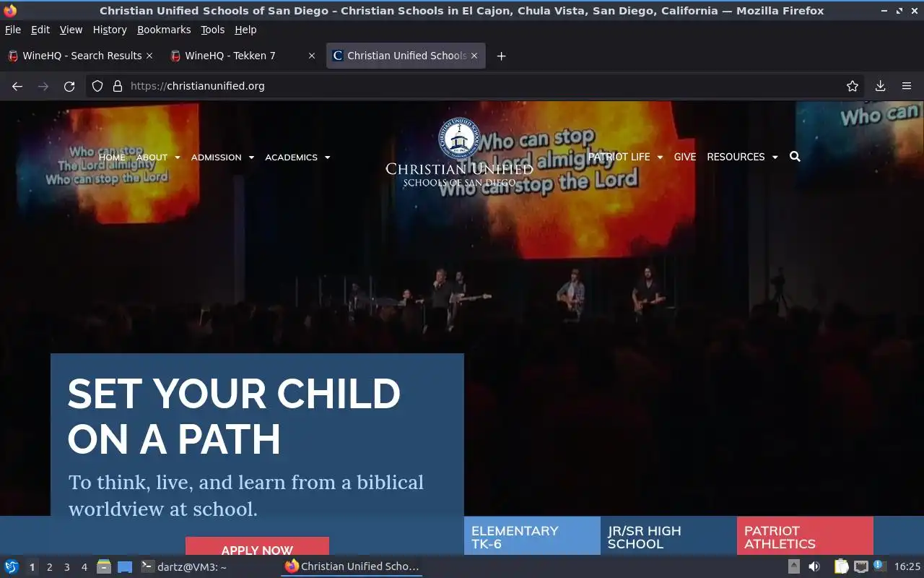The image size is (924, 578).
Task: Open the Firefox downloads panel
Action: (880, 86)
